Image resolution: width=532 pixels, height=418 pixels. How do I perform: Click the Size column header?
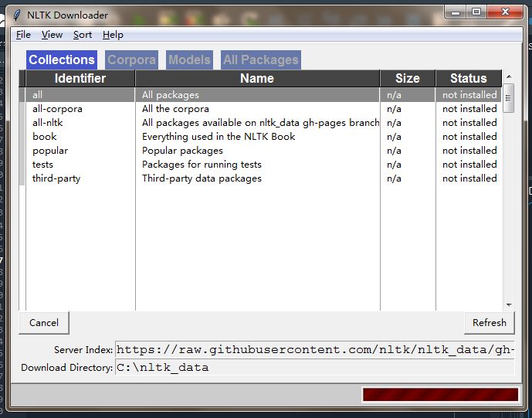coord(408,79)
